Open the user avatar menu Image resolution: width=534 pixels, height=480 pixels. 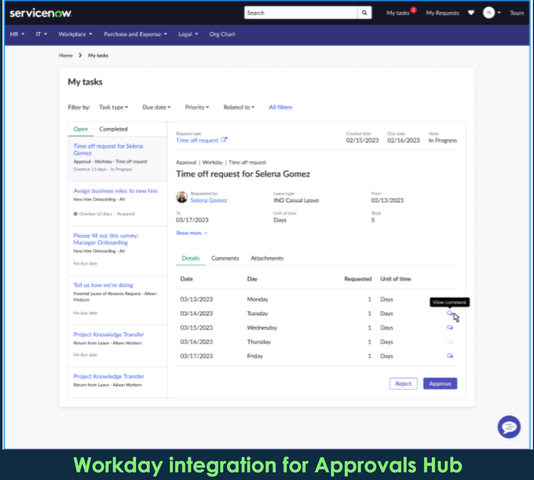coord(491,13)
